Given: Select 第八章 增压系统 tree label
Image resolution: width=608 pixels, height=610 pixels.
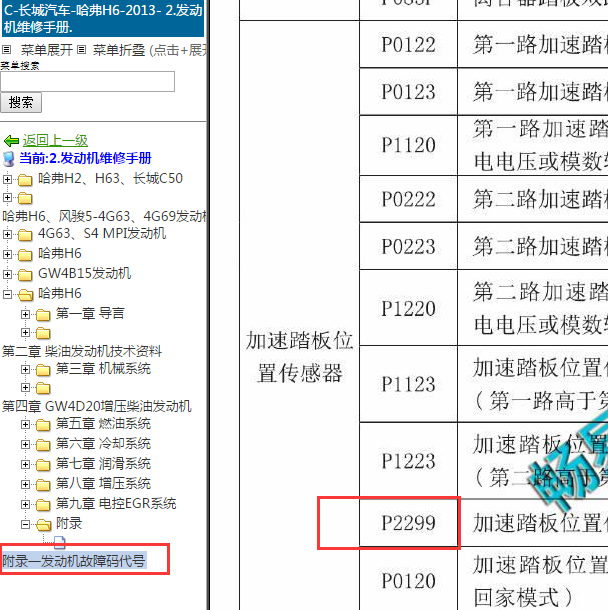Looking at the screenshot, I should [x=103, y=484].
